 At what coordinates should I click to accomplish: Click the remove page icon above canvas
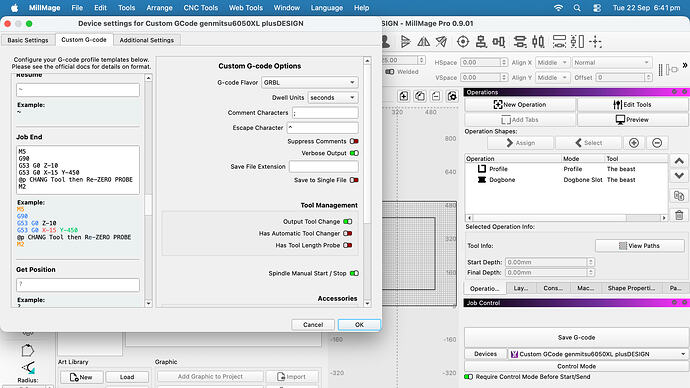tap(436, 96)
